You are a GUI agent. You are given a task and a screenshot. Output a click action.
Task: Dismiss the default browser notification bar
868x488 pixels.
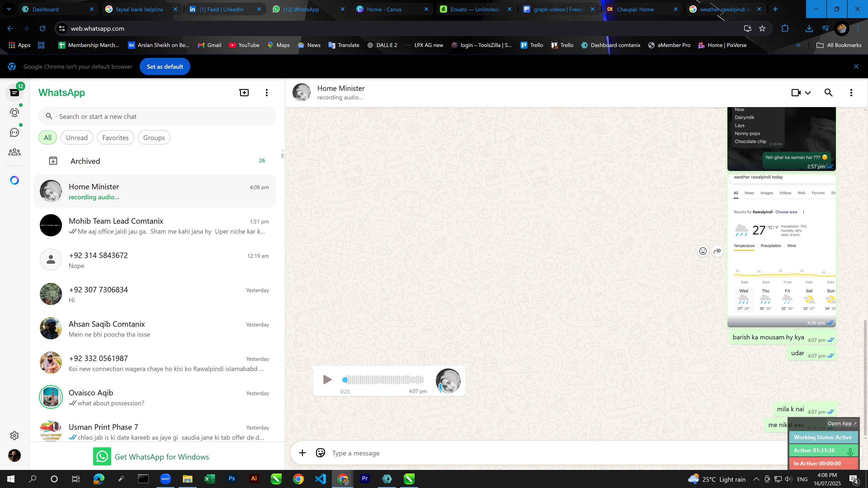[x=856, y=66]
